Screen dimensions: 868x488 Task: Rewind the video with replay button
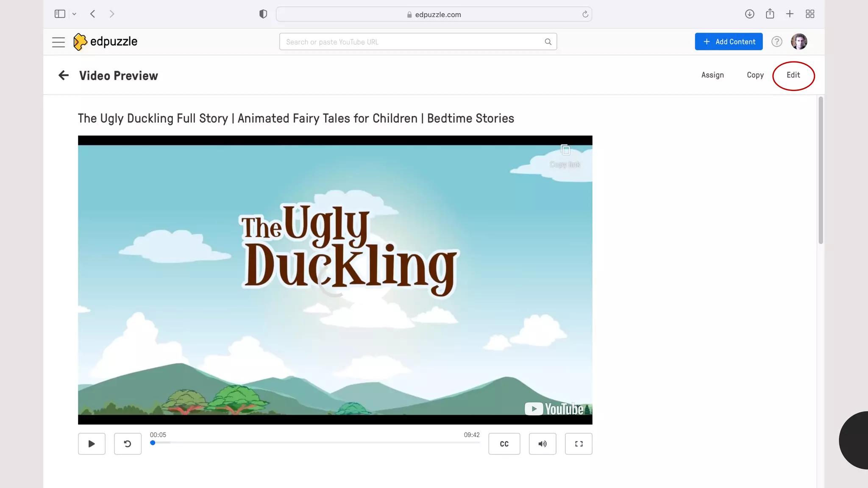pyautogui.click(x=128, y=444)
